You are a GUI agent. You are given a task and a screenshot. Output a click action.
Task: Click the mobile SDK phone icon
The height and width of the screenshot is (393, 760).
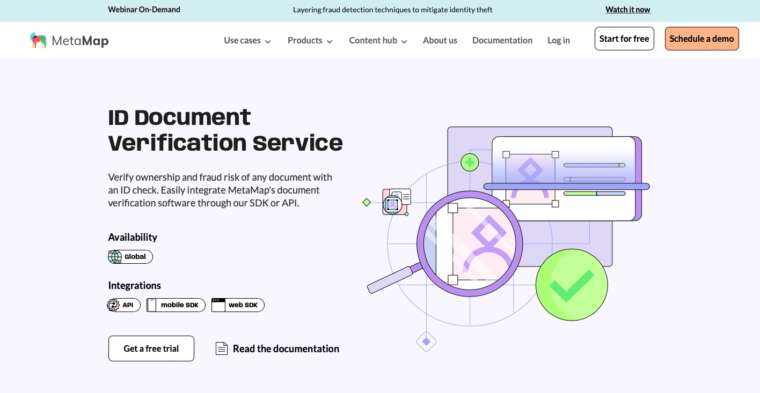point(152,305)
